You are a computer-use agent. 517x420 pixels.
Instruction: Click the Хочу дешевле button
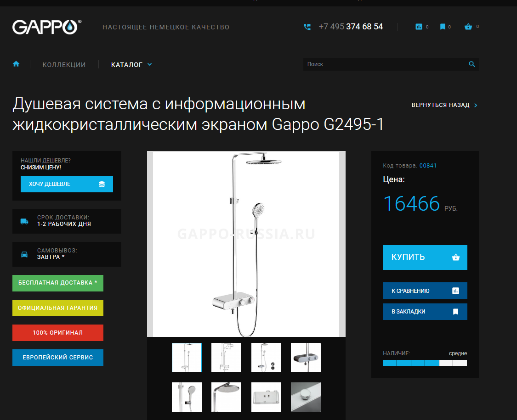click(x=67, y=184)
